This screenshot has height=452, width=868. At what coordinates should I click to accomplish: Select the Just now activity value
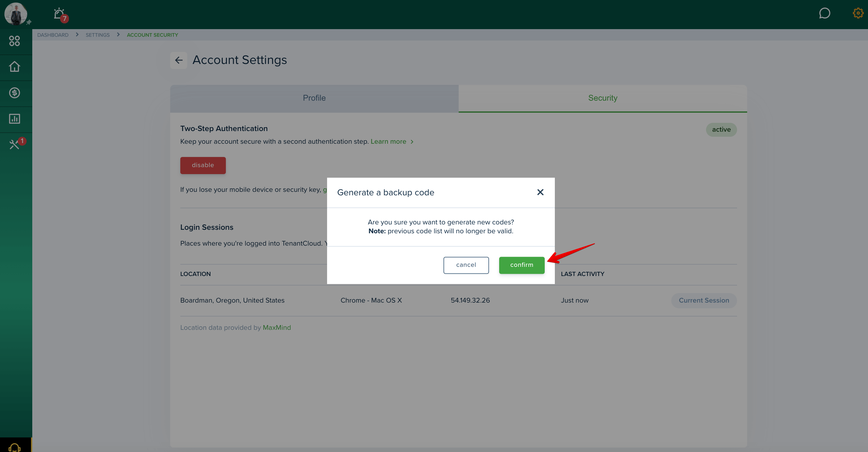(x=574, y=300)
